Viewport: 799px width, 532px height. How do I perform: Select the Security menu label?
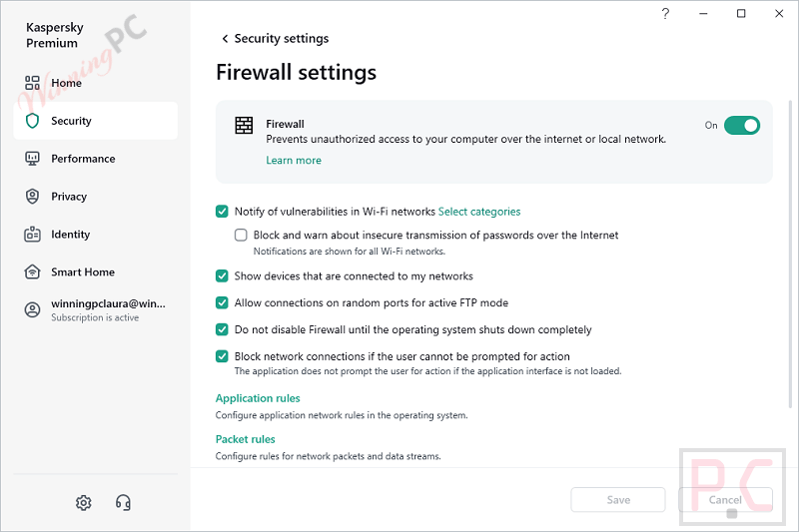(x=71, y=121)
